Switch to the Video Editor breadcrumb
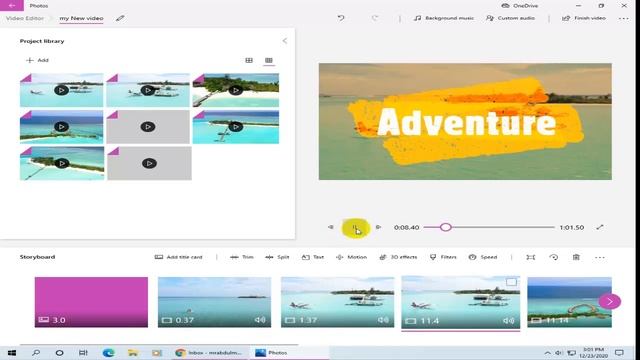The height and width of the screenshot is (360, 640). click(x=24, y=18)
